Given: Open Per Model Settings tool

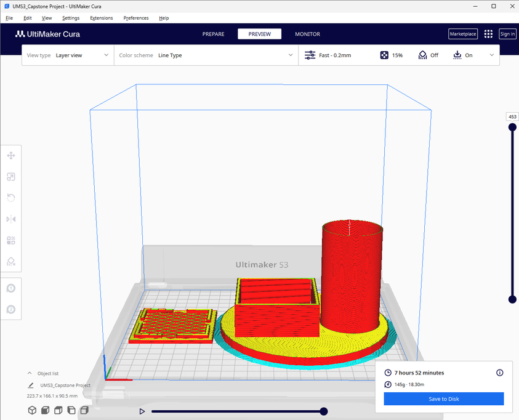Looking at the screenshot, I should tap(11, 240).
